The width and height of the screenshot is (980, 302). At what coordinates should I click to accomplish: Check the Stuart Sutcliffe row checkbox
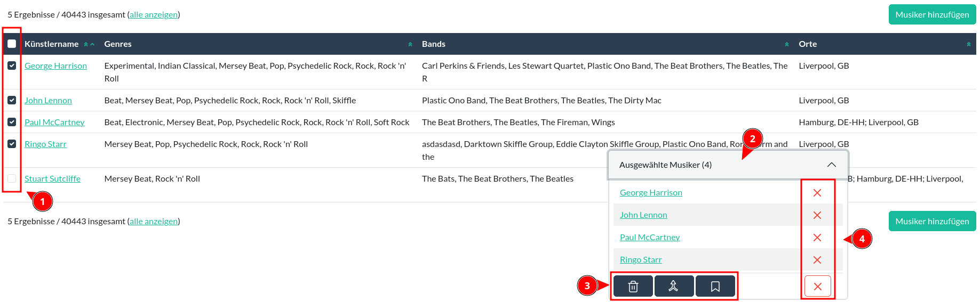[12, 178]
